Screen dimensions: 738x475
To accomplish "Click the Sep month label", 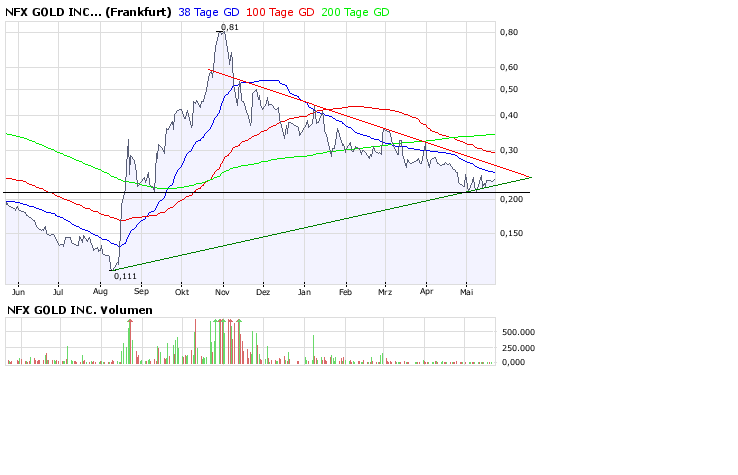I will click(x=141, y=291).
